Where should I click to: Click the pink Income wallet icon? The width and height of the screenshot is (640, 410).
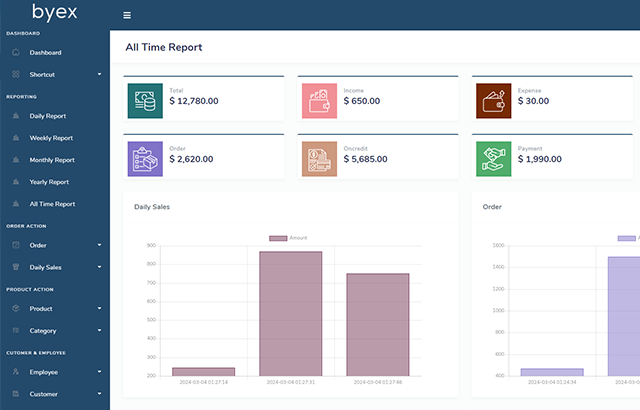318,99
